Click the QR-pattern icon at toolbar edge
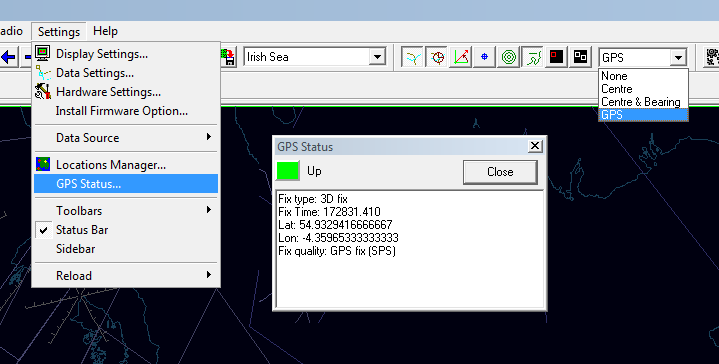This screenshot has width=719, height=364. (x=711, y=57)
